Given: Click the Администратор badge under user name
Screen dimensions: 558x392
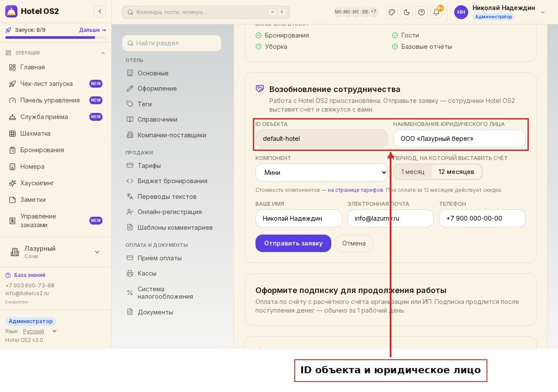Looking at the screenshot, I should point(493,17).
